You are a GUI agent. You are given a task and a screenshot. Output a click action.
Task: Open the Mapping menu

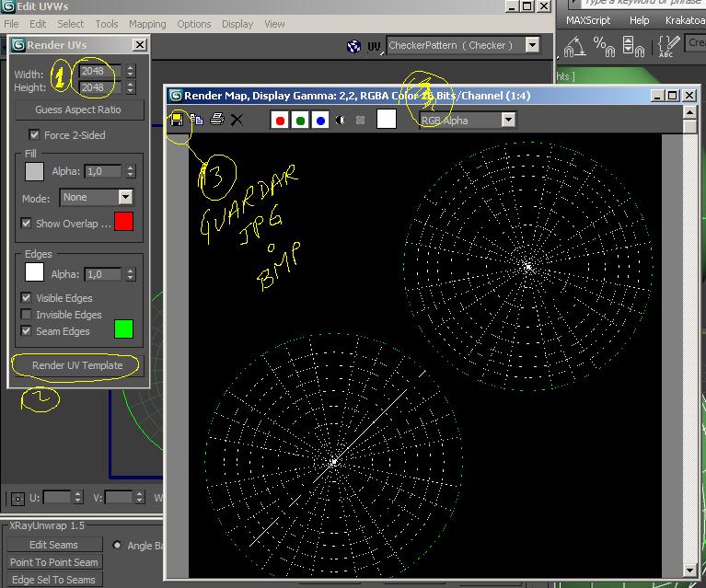point(147,24)
